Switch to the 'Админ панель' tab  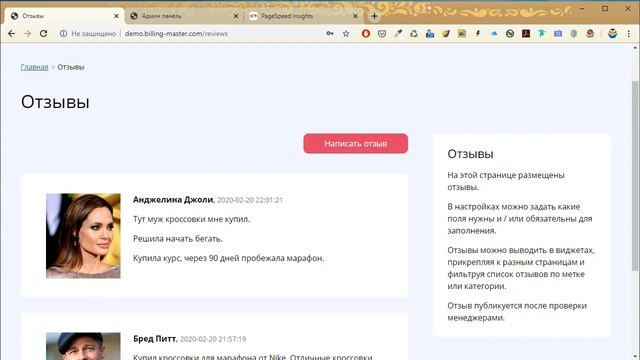coord(184,16)
